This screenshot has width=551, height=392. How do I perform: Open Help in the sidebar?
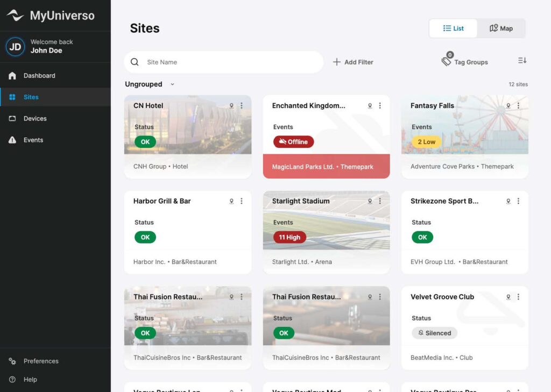[x=55, y=379]
